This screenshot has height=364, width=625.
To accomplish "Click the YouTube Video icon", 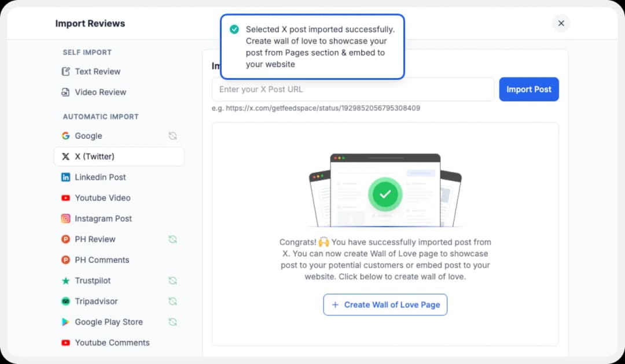I will 66,197.
